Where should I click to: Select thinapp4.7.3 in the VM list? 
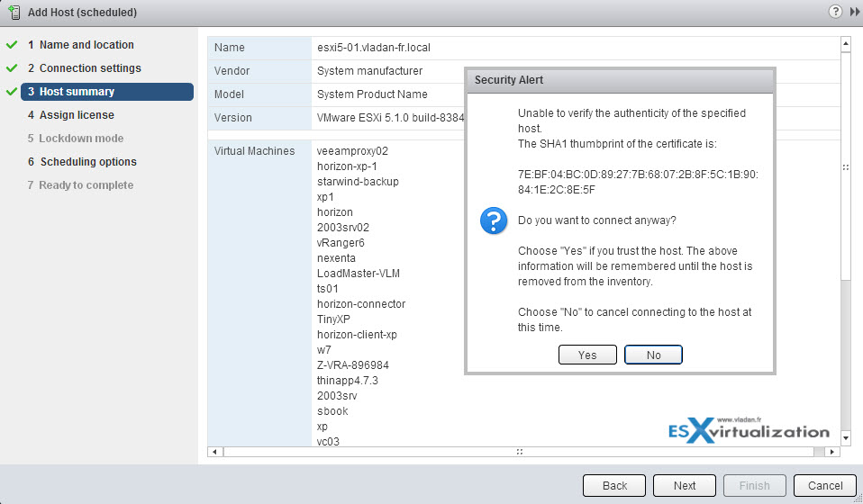pyautogui.click(x=348, y=381)
